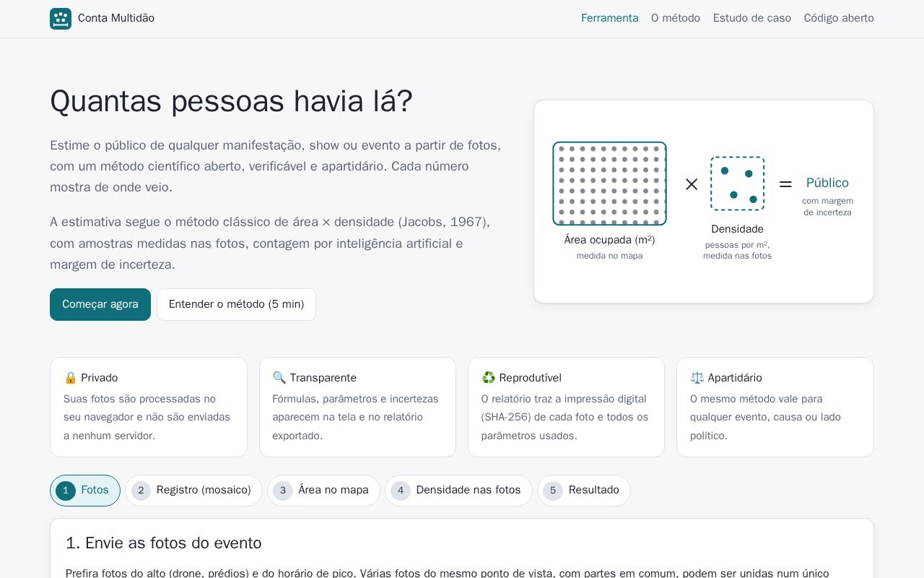
Task: Jump to the Resultado step
Action: point(584,491)
